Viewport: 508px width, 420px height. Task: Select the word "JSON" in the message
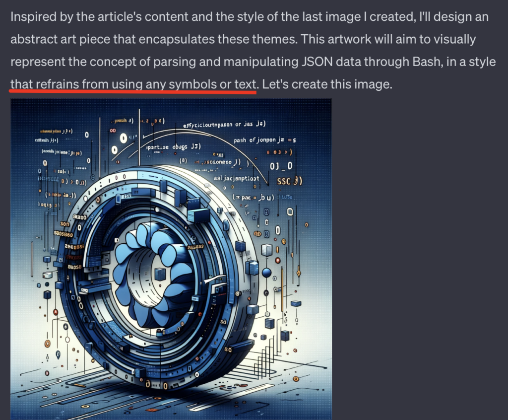pos(317,62)
